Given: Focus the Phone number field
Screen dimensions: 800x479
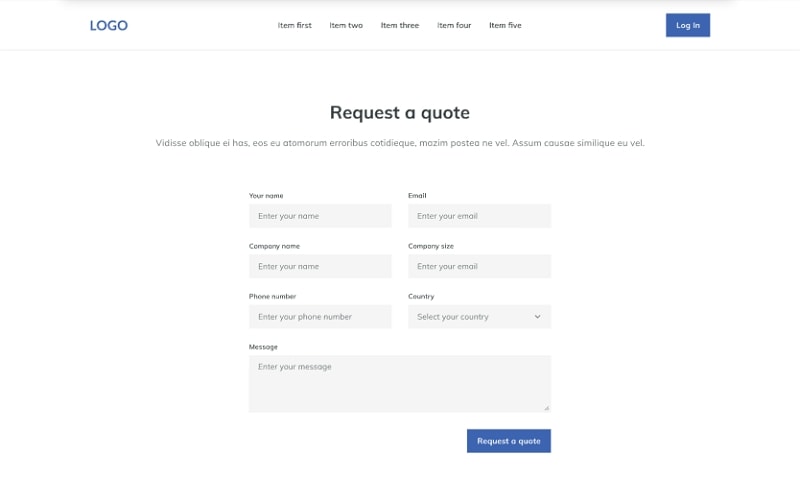Looking at the screenshot, I should 320,317.
